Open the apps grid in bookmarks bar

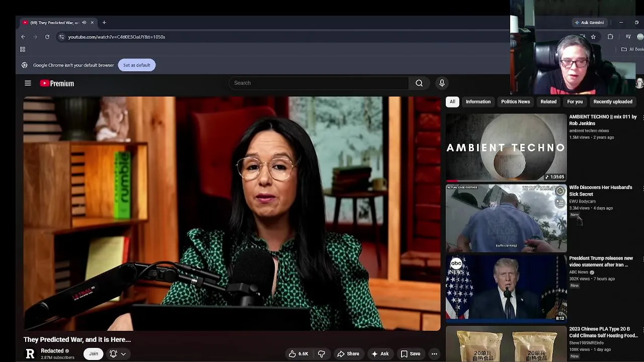[x=23, y=49]
